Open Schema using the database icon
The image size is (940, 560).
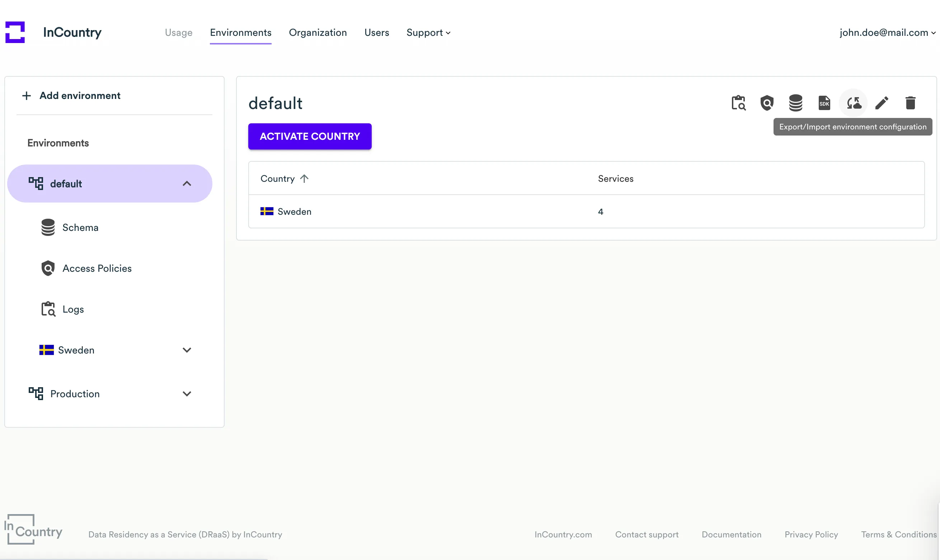(795, 103)
